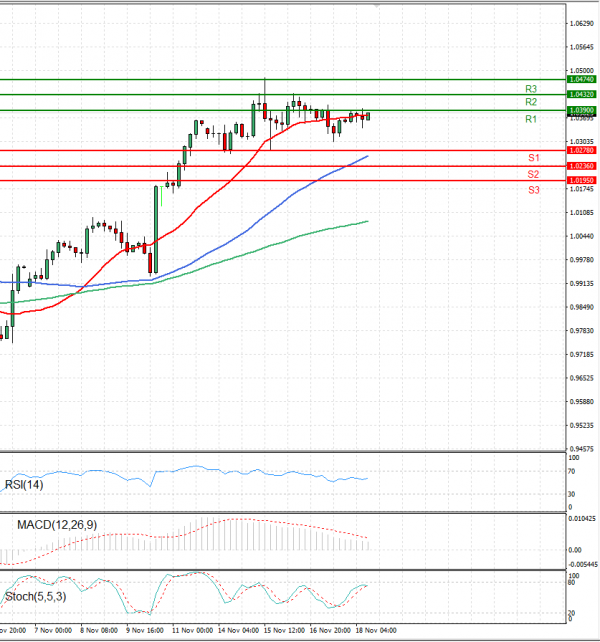
Task: Click the 1.01085 price axis value
Action: pyautogui.click(x=582, y=212)
